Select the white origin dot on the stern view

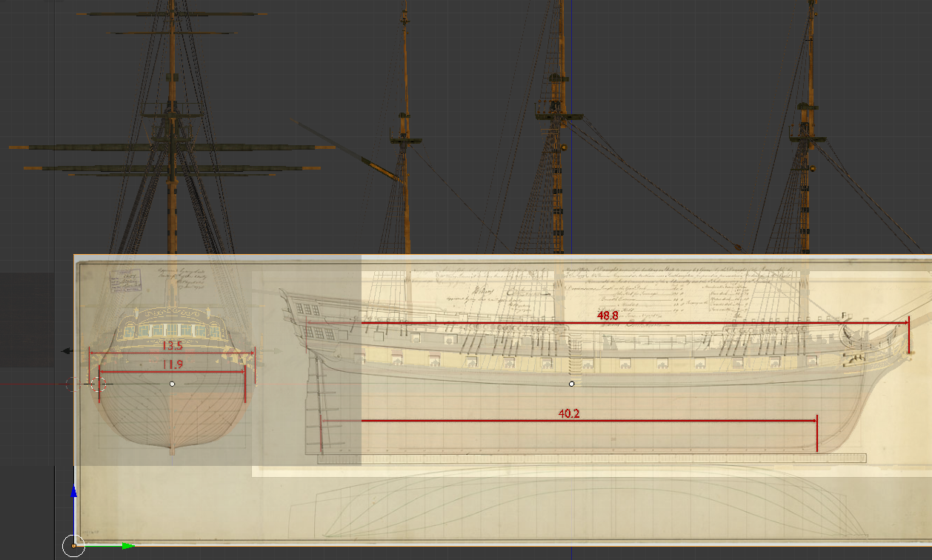coord(173,384)
